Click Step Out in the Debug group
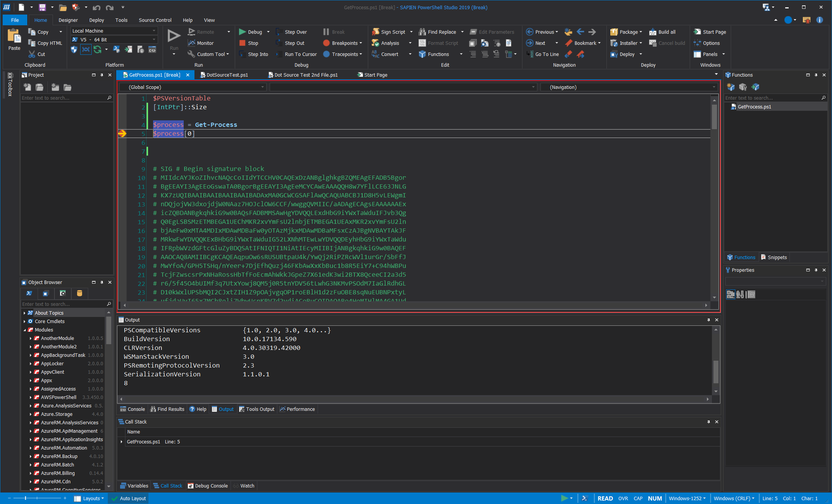The image size is (832, 504). [290, 43]
